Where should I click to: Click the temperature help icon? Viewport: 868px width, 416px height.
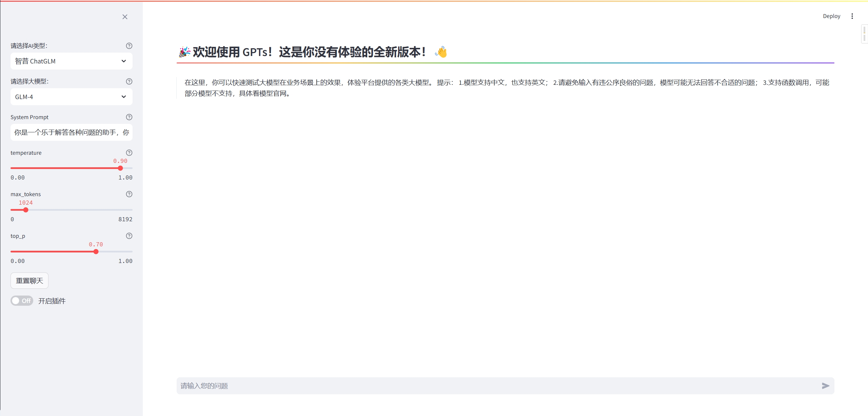tap(129, 153)
